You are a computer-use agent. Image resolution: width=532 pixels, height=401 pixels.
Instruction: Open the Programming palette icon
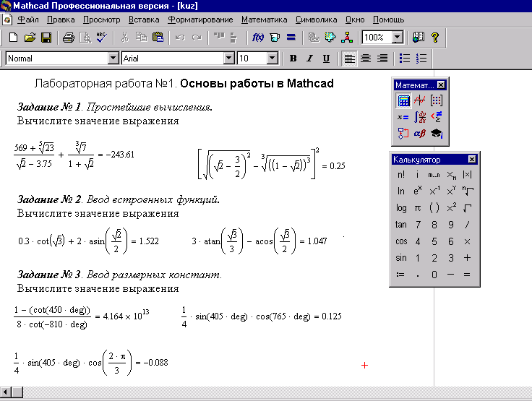pos(403,134)
